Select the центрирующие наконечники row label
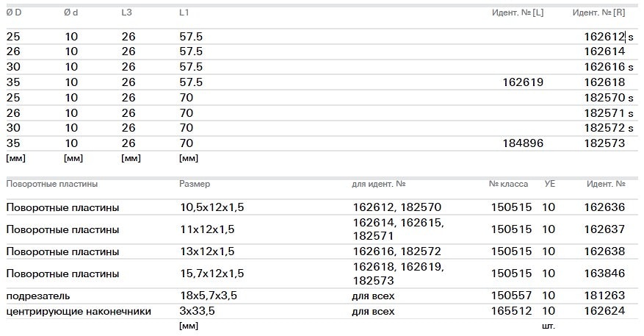This screenshot has height=336, width=644. point(79,311)
